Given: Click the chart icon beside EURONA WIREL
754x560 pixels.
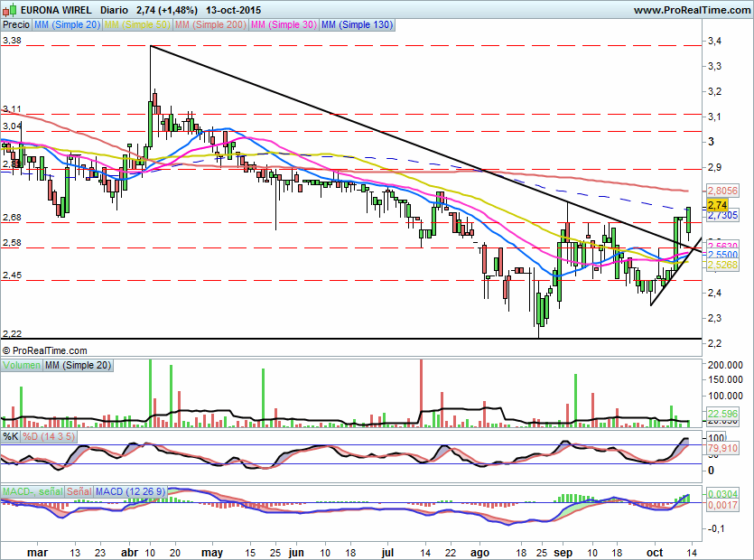Looking at the screenshot, I should [x=11, y=9].
